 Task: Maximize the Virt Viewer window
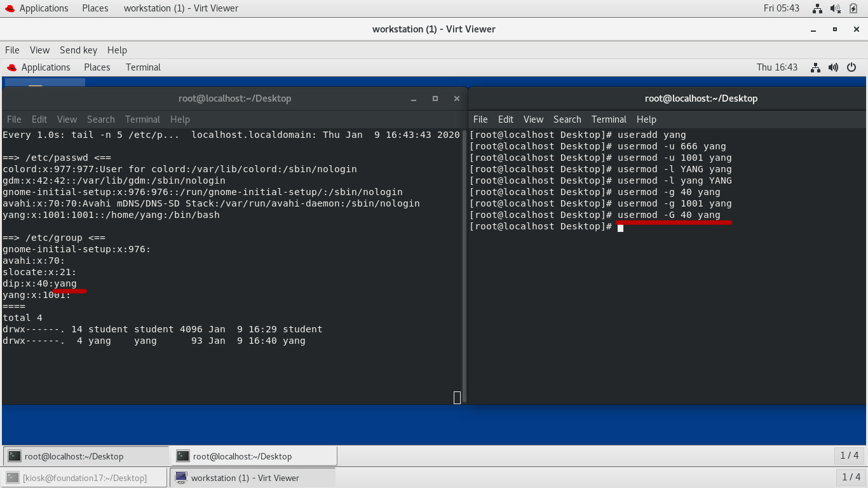(x=835, y=29)
